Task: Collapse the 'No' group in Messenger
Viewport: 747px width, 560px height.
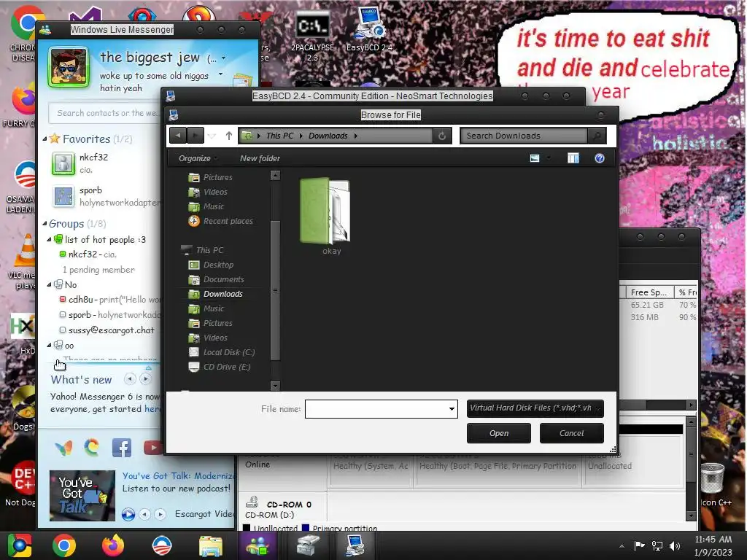Action: click(x=49, y=284)
